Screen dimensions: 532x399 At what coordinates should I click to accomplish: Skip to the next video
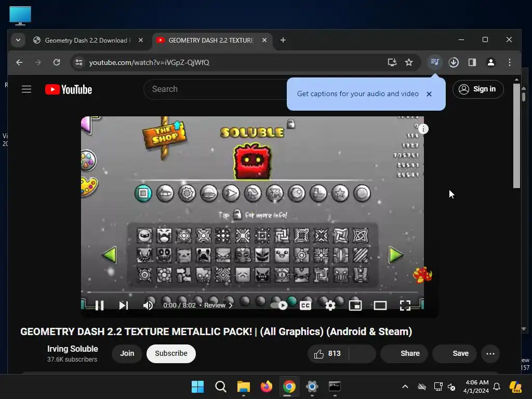(x=124, y=305)
